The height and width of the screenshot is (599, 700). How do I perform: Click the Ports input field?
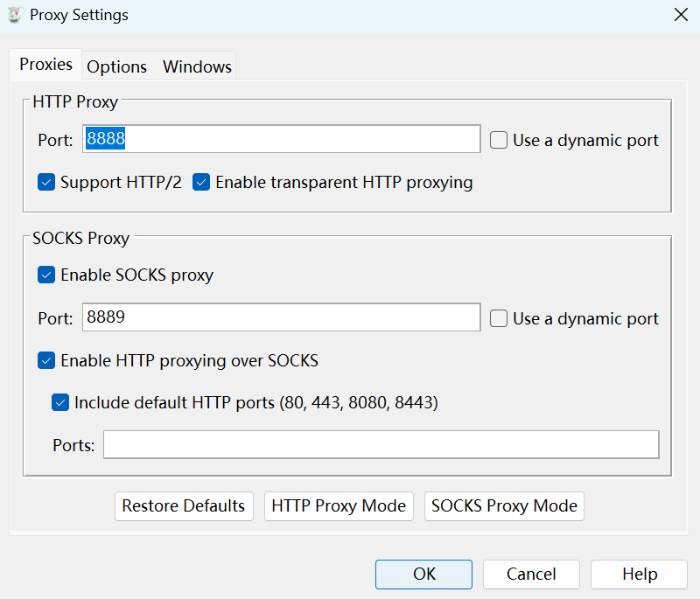tap(381, 444)
